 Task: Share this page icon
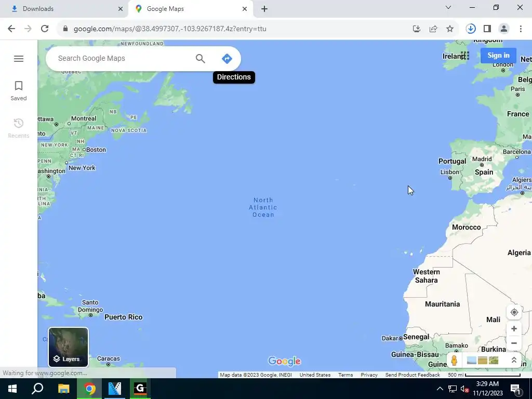click(433, 29)
